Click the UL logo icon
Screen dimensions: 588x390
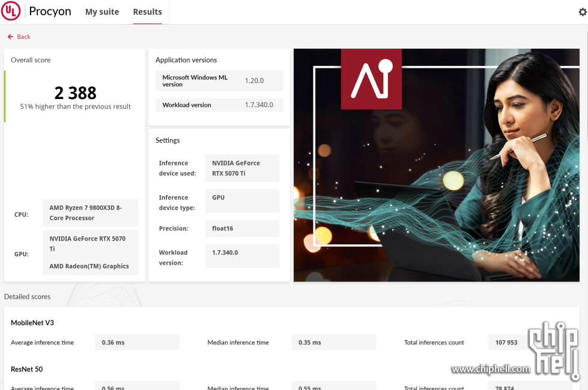click(11, 11)
